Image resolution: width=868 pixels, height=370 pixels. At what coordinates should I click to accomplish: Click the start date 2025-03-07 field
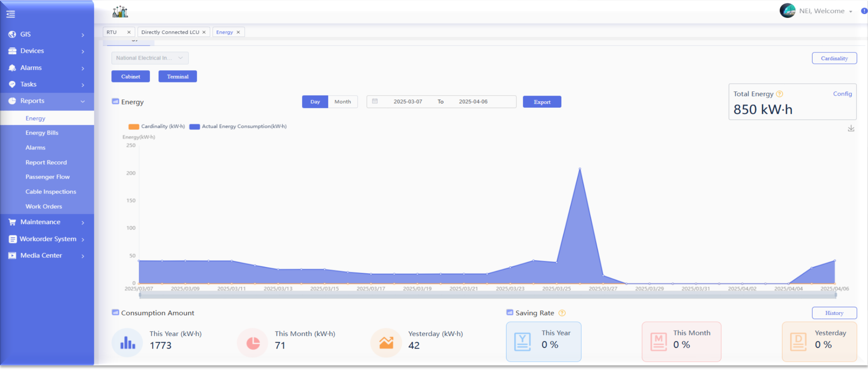(407, 102)
